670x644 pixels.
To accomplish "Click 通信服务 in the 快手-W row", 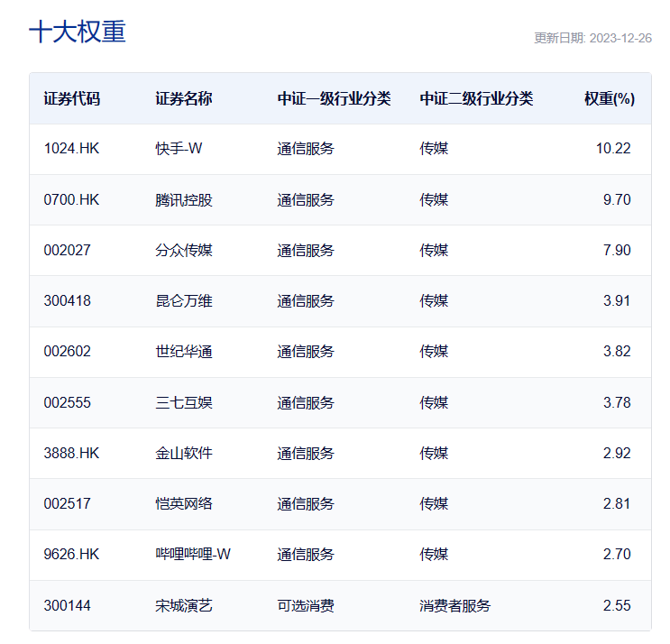I will 306,149.
